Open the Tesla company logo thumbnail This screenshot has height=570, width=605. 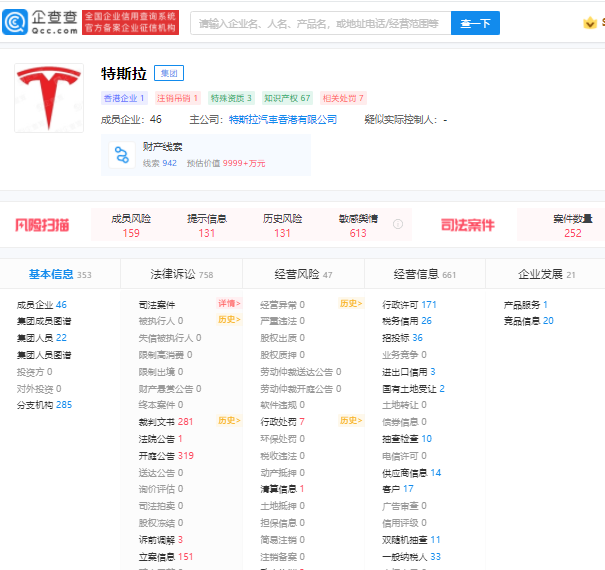49,98
